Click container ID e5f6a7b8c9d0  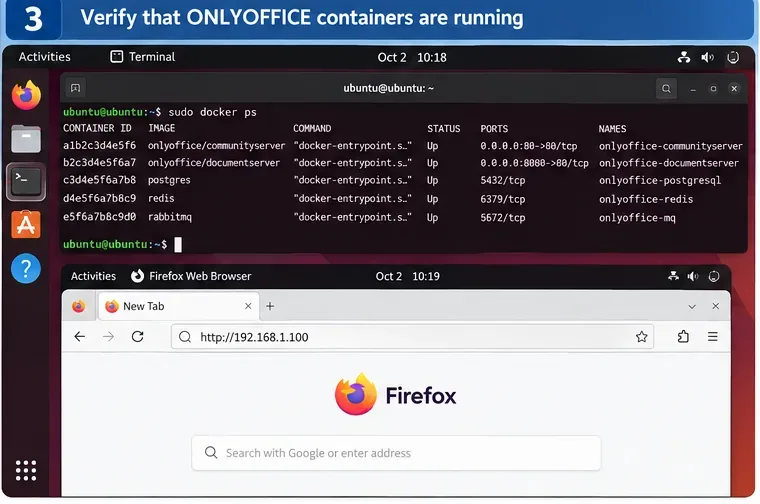(99, 217)
